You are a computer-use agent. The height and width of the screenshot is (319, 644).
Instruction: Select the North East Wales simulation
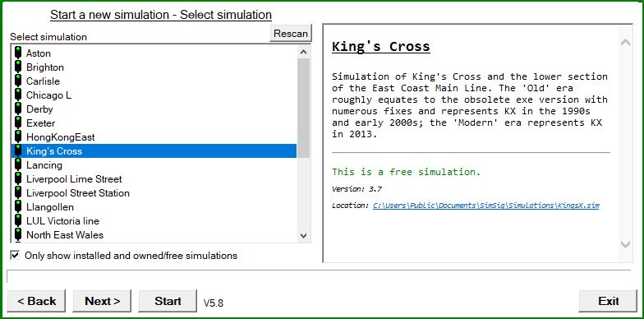[154, 235]
